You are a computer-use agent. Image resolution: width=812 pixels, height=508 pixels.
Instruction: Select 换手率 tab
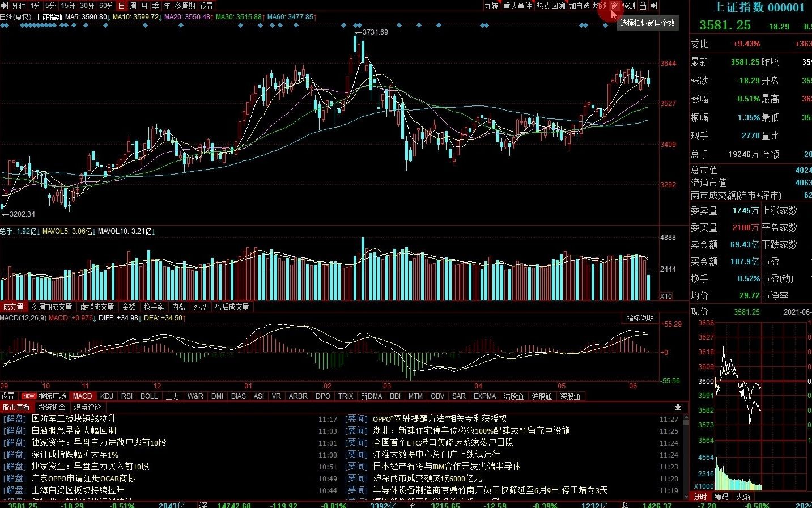pos(154,307)
